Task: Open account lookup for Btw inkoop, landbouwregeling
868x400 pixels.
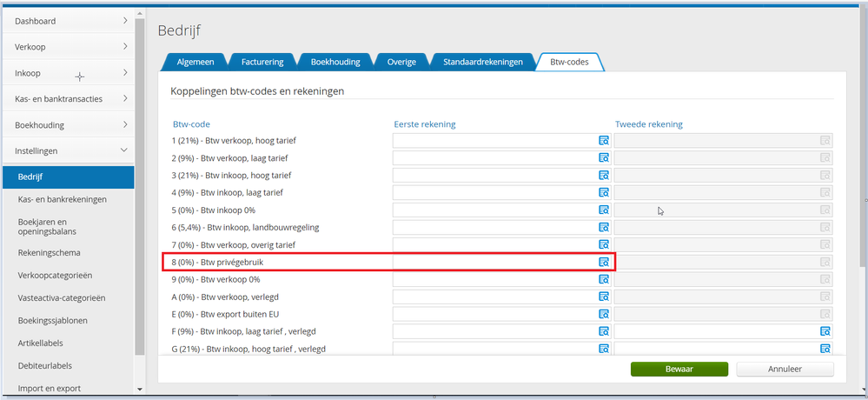Action: 603,227
